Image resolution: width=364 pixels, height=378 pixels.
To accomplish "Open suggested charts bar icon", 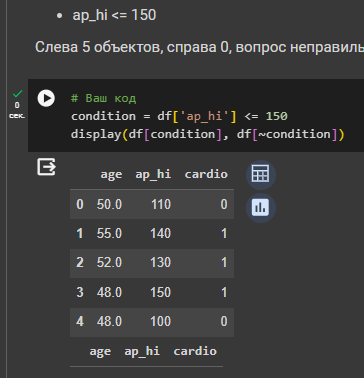I will coord(261,208).
